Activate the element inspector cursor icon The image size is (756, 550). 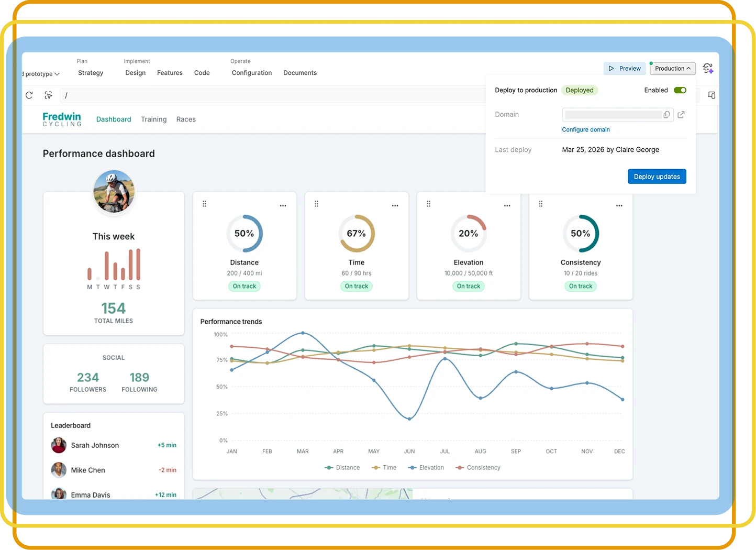[49, 95]
